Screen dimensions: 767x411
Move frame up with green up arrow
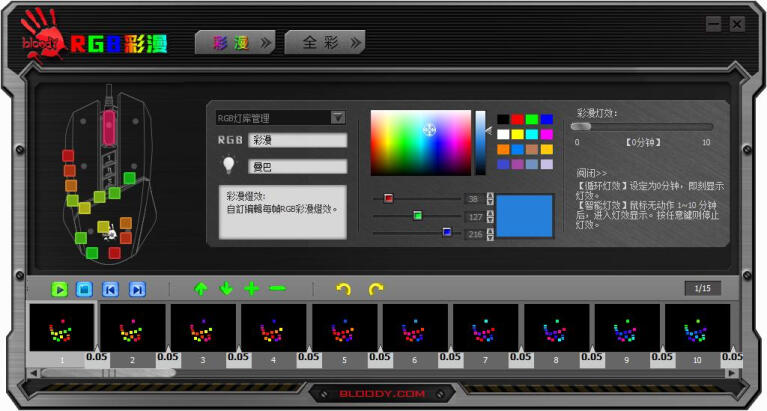coord(201,289)
